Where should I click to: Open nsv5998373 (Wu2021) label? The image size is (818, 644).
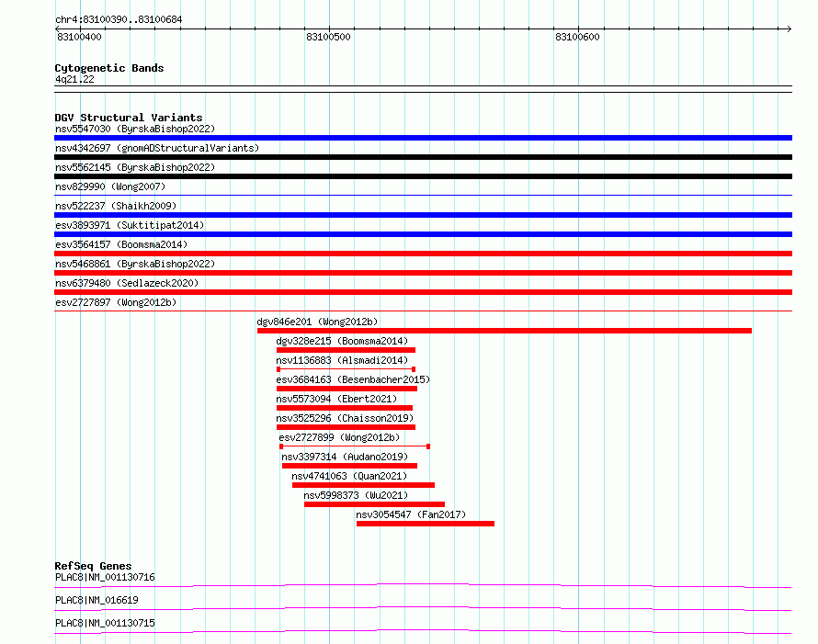tap(356, 495)
